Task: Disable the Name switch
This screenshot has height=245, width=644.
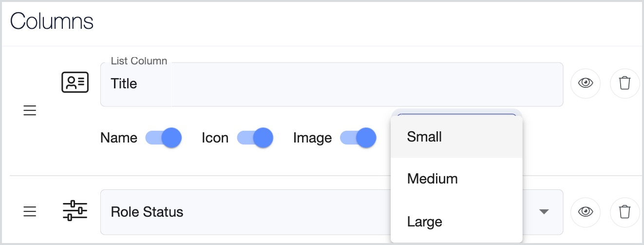Action: point(164,138)
